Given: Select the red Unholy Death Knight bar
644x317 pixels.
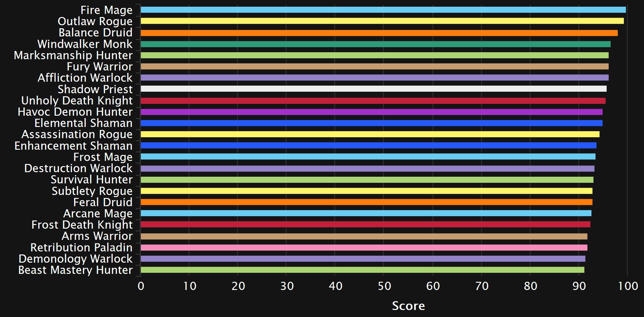Looking at the screenshot, I should (373, 101).
